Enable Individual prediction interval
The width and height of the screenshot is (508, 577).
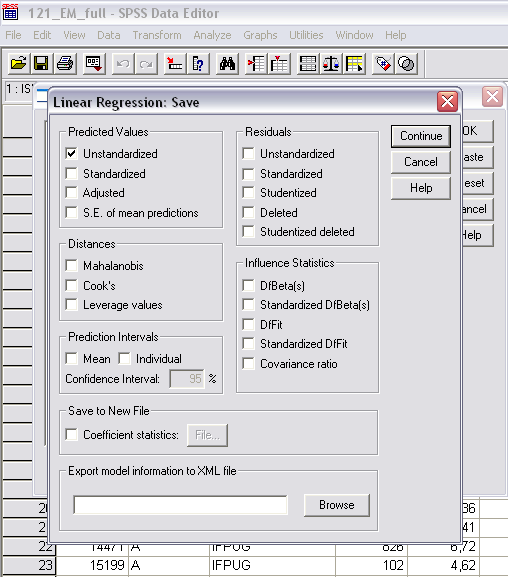tap(124, 358)
